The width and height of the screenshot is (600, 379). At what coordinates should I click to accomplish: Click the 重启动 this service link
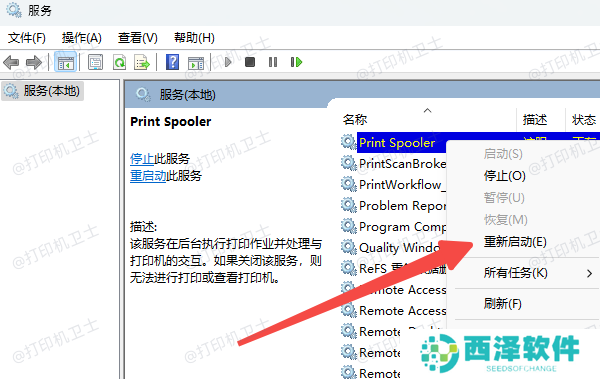[148, 176]
